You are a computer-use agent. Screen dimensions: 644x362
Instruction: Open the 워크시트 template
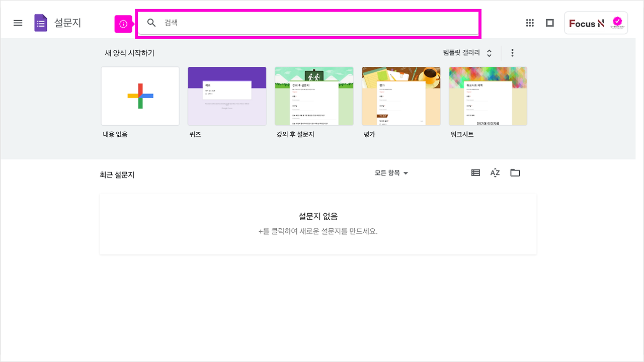pos(488,96)
